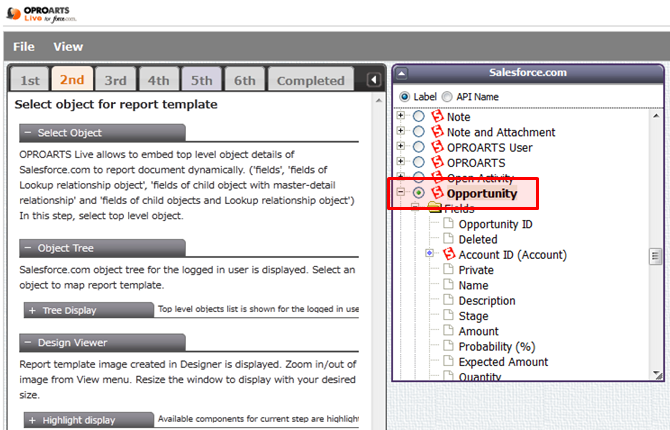Click the OPROARTS object icon
Screen dimensions: 670x430
pyautogui.click(x=437, y=162)
